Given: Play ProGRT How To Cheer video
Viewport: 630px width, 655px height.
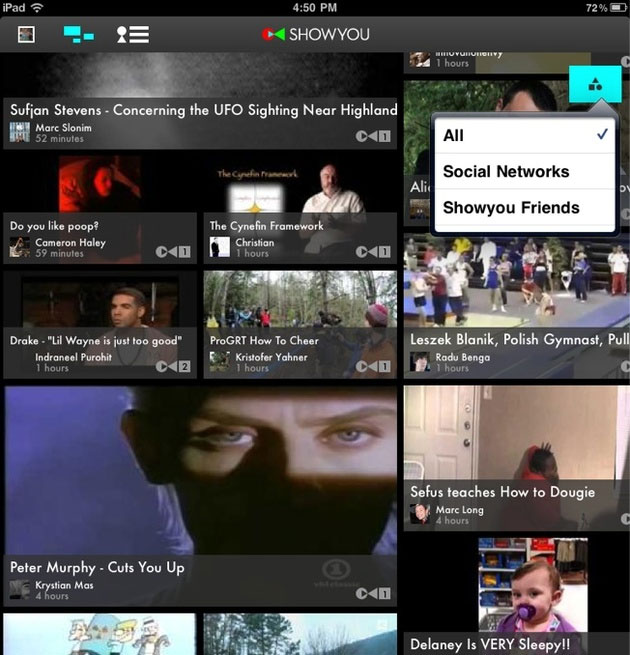Looking at the screenshot, I should coord(300,325).
